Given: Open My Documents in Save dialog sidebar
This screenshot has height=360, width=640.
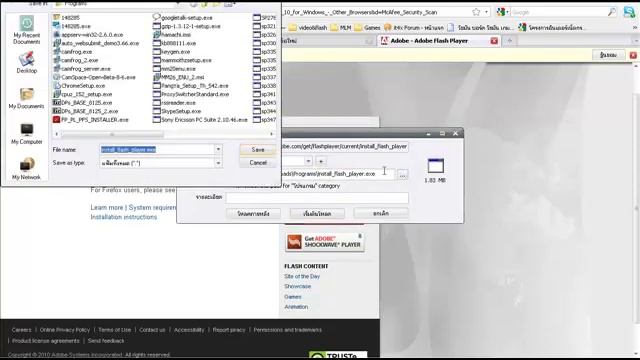Looking at the screenshot, I should pos(27,98).
